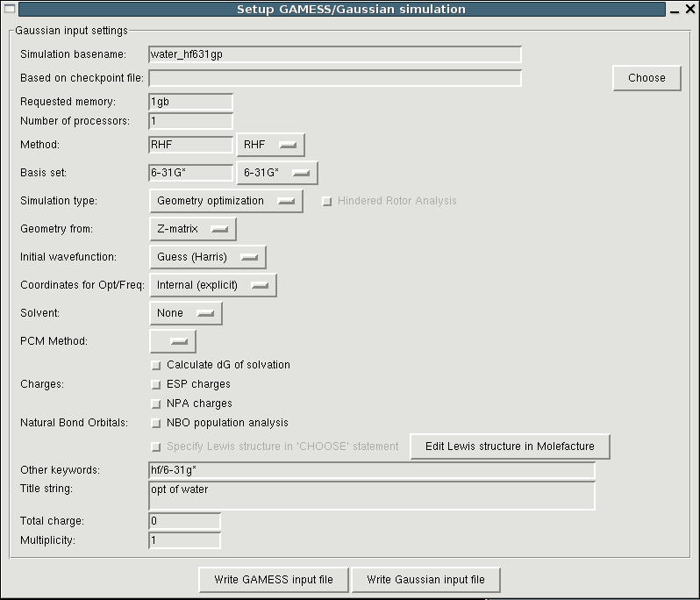Click the Other keywords text field
Image resolution: width=700 pixels, height=600 pixels.
coord(372,470)
